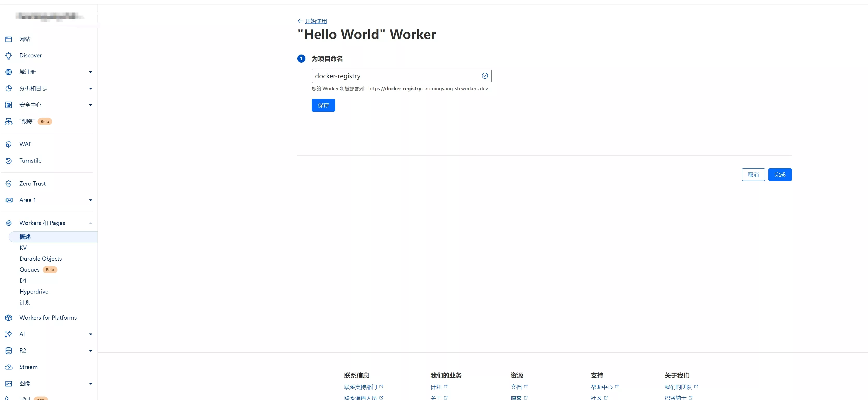868x400 pixels.
Task: Click the Turnstile icon in sidebar
Action: tap(8, 161)
